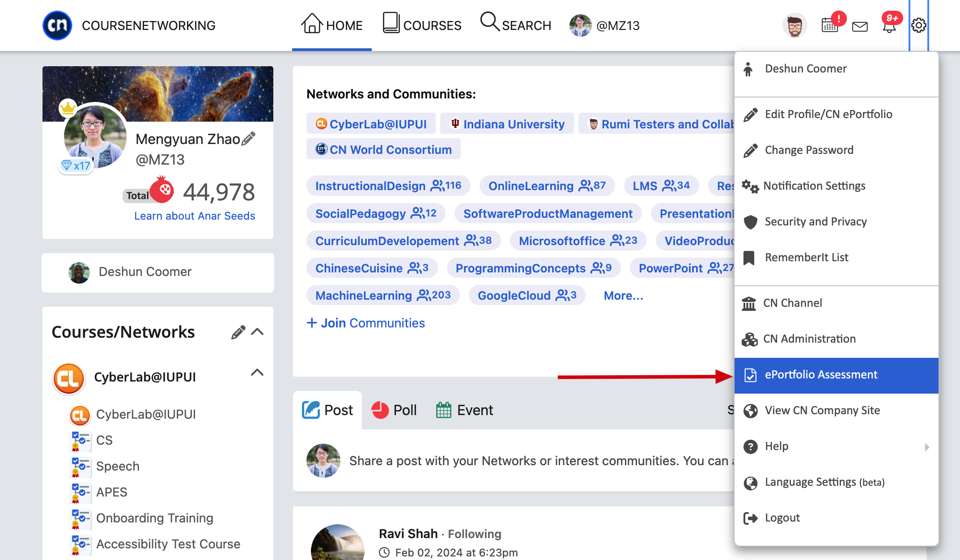Screen dimensions: 960x560
Task: Open the mail envelope icon
Action: [860, 26]
